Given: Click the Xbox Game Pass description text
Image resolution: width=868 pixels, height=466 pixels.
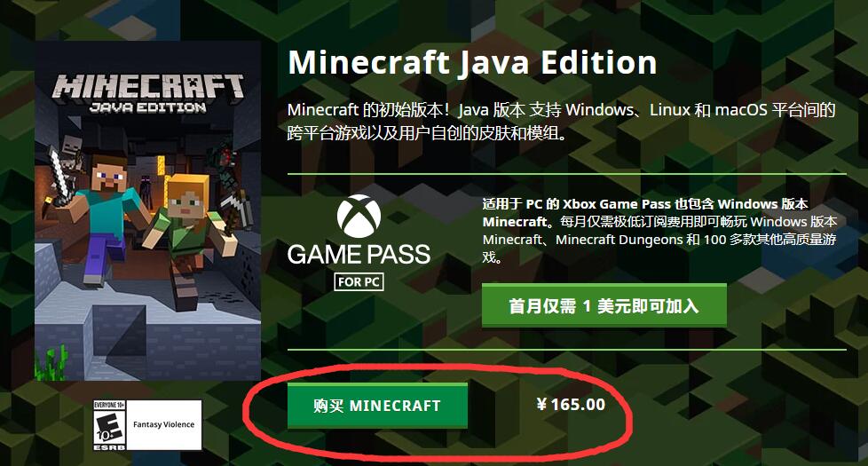Looking at the screenshot, I should [x=659, y=230].
